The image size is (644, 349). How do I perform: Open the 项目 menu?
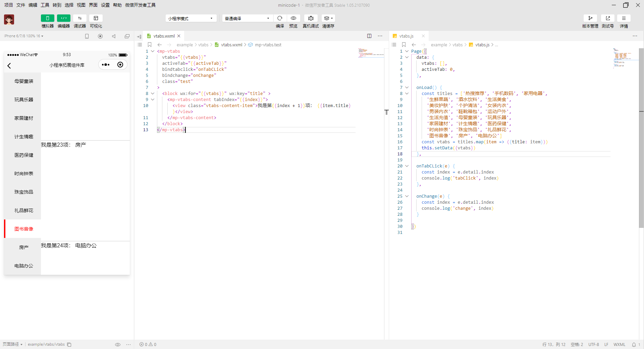point(9,5)
